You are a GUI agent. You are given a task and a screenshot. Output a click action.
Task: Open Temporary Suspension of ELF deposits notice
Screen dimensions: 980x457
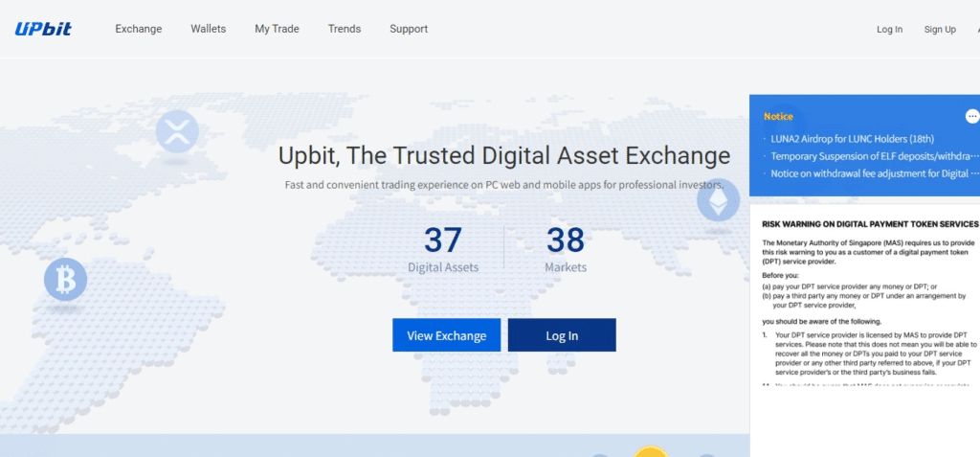click(873, 155)
